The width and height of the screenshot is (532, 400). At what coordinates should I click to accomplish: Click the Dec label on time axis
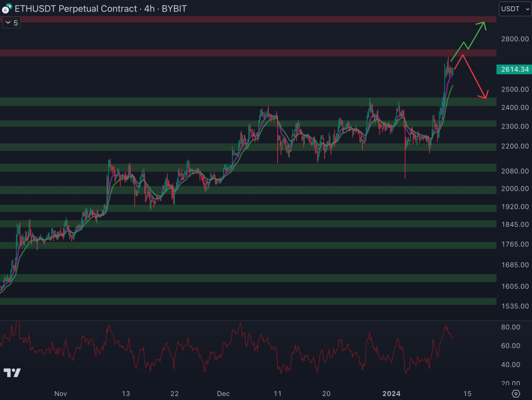(x=223, y=394)
